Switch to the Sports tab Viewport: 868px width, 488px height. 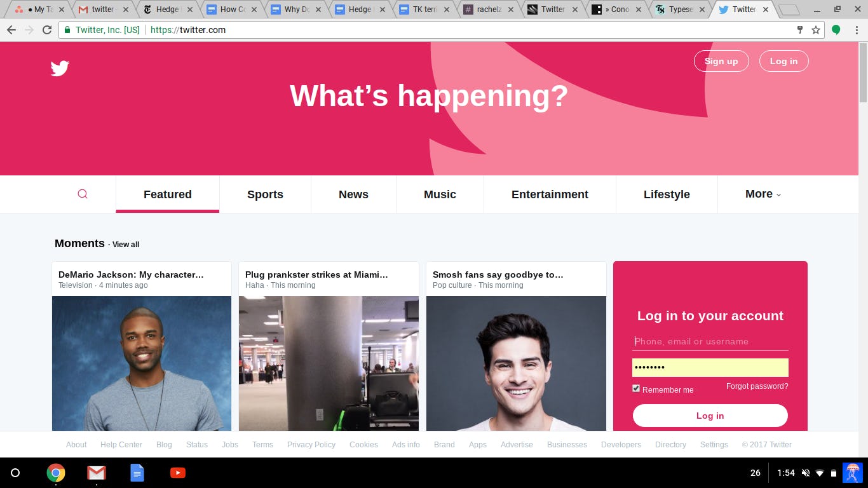coord(265,194)
